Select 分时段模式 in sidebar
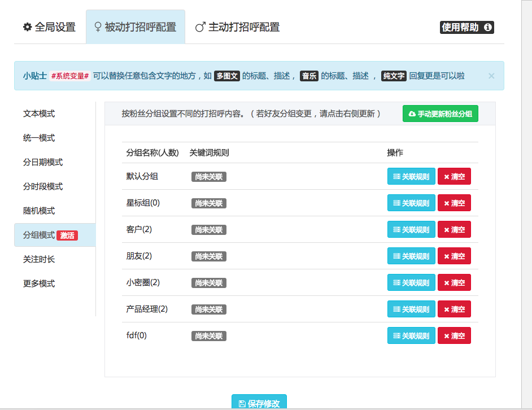Image resolution: width=532 pixels, height=410 pixels. click(x=55, y=186)
